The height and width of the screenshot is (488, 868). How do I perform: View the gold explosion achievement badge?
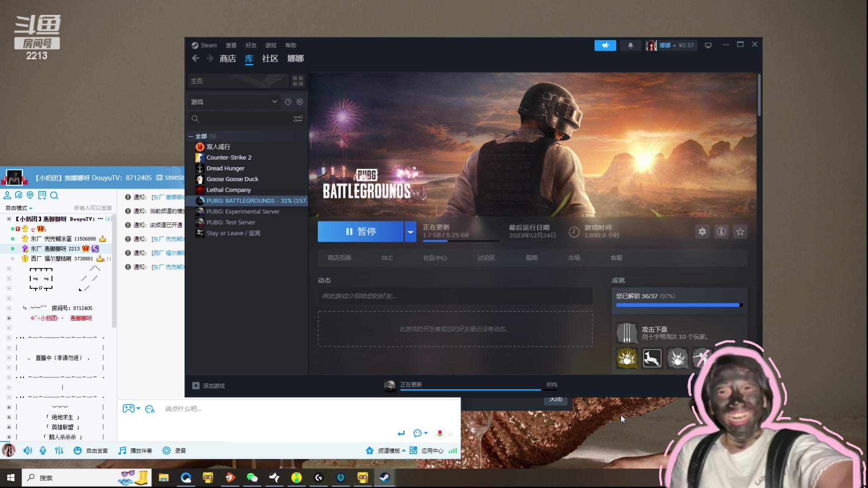tap(627, 358)
